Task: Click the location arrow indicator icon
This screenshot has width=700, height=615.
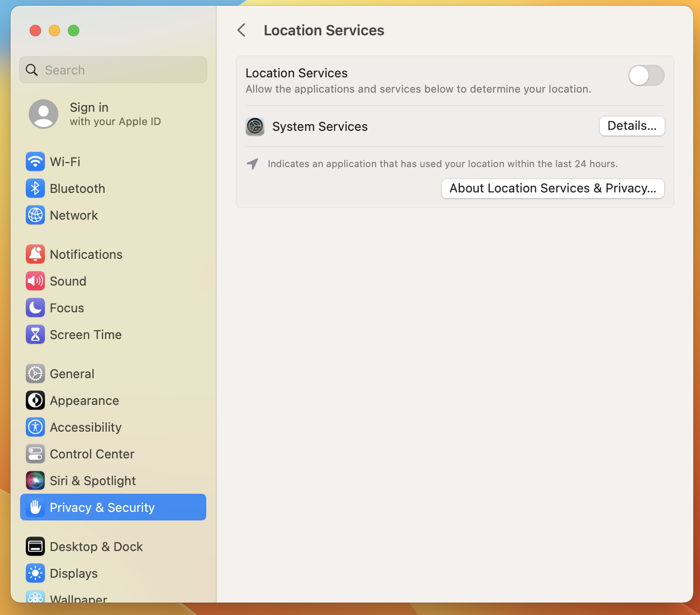Action: pos(253,164)
